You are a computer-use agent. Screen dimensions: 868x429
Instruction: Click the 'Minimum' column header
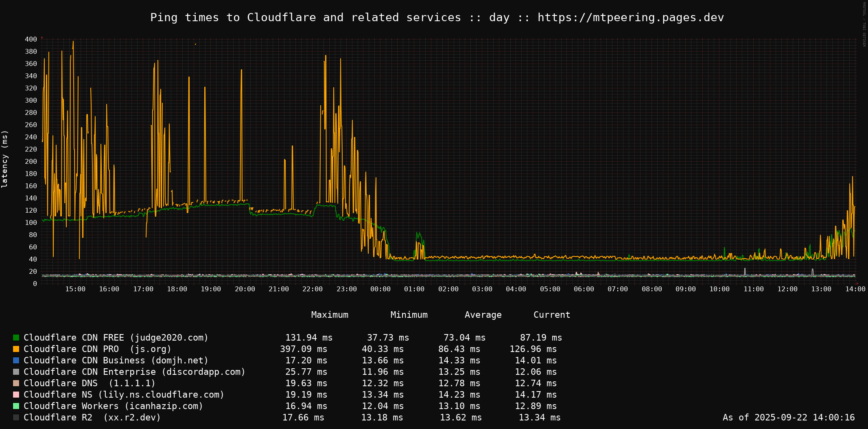coord(409,315)
